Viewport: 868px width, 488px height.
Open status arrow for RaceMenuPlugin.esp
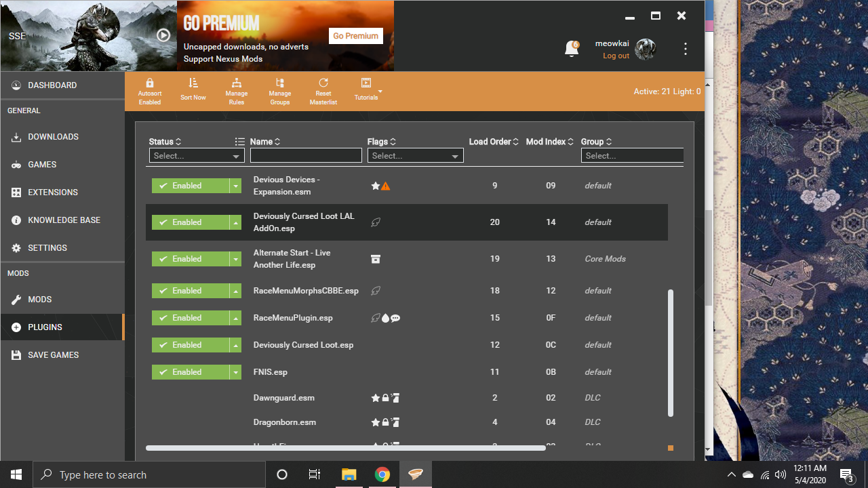tap(235, 318)
